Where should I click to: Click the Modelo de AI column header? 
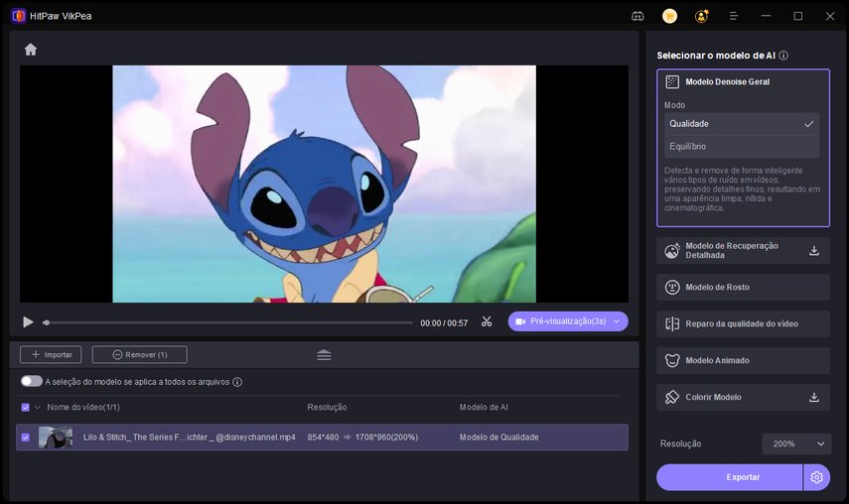point(484,407)
